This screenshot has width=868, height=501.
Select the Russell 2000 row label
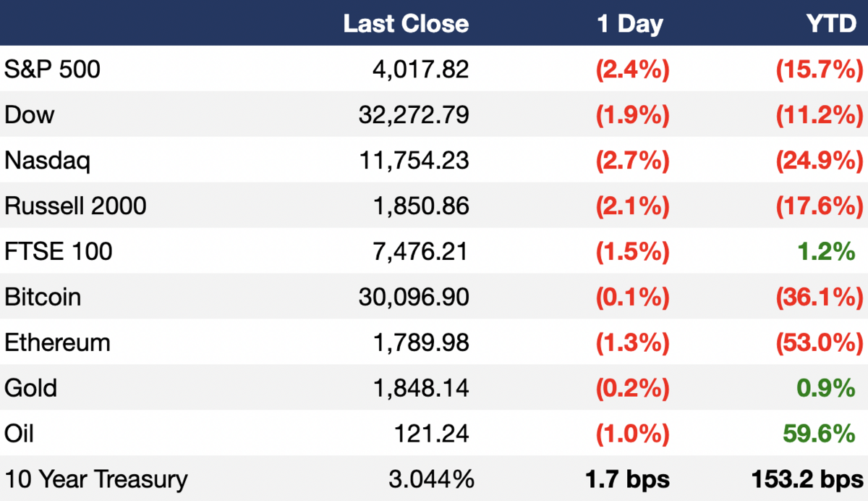75,206
